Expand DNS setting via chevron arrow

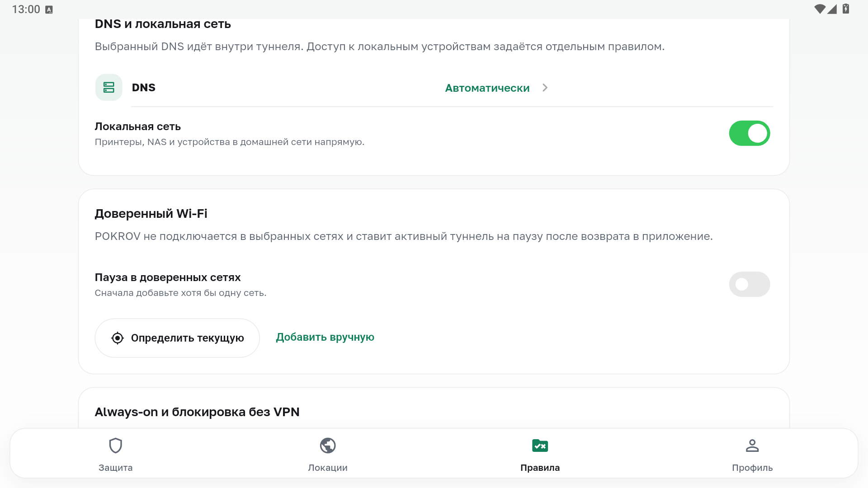[545, 88]
